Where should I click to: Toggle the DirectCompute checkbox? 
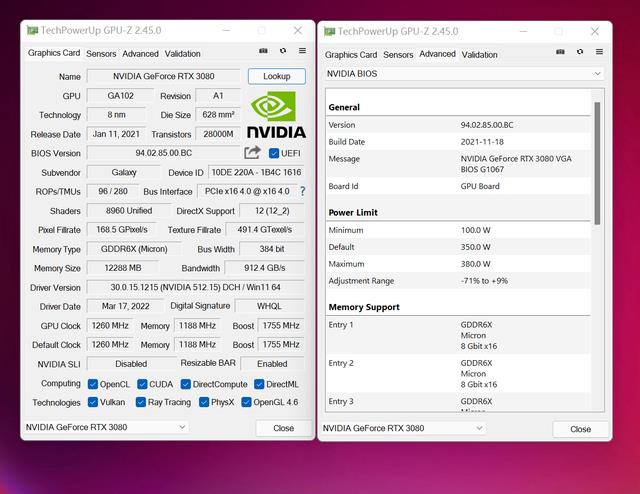tap(186, 384)
